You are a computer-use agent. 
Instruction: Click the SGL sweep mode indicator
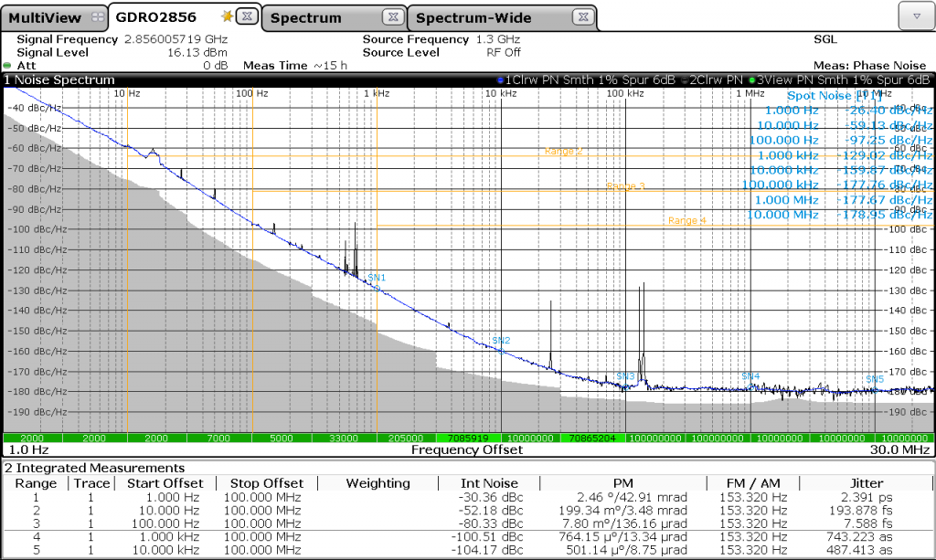coord(825,39)
